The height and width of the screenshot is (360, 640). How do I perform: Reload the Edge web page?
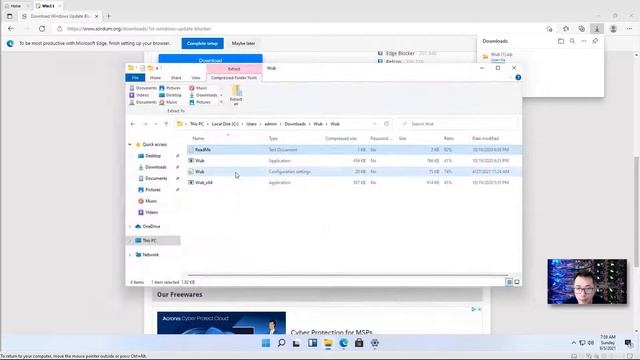pos(42,29)
